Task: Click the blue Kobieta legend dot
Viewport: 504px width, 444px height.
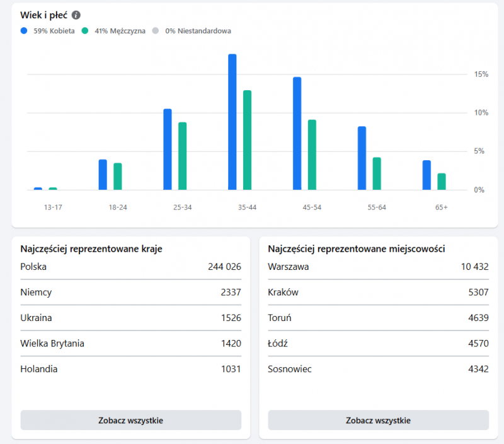Action: pos(24,30)
